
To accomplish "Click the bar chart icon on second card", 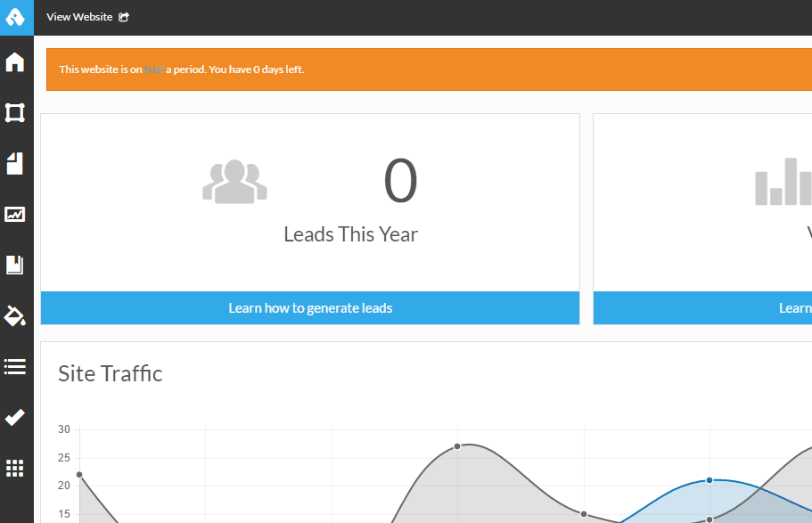I will coord(783,182).
